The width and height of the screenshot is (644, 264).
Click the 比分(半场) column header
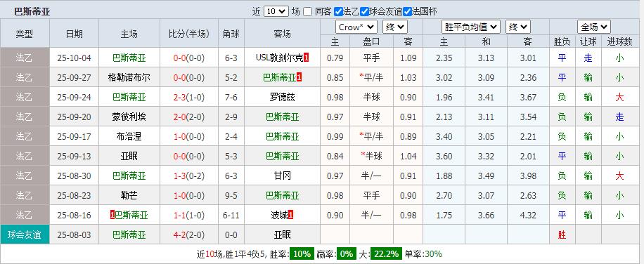click(x=189, y=34)
